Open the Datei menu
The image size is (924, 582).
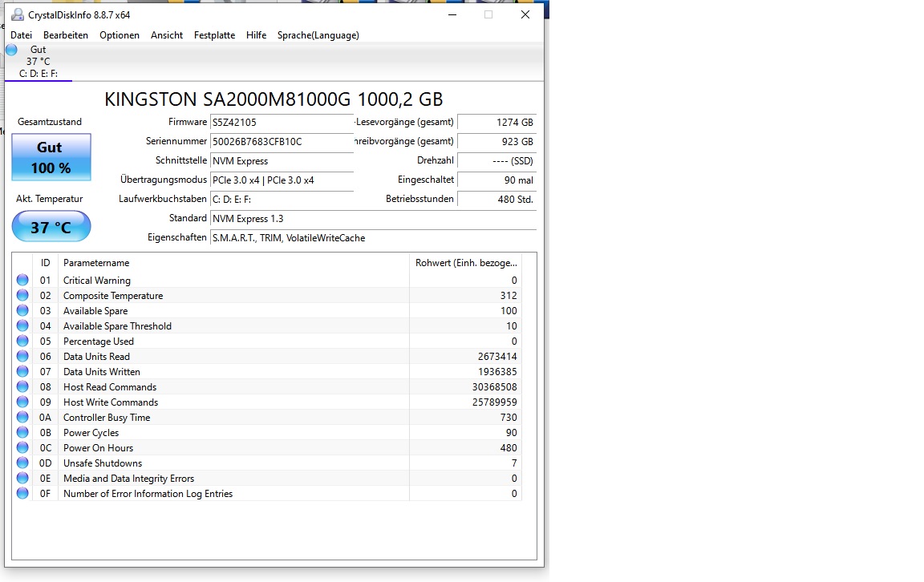point(21,35)
